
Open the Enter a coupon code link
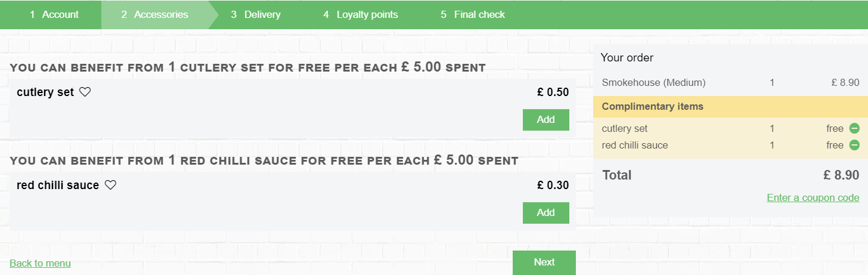point(813,197)
